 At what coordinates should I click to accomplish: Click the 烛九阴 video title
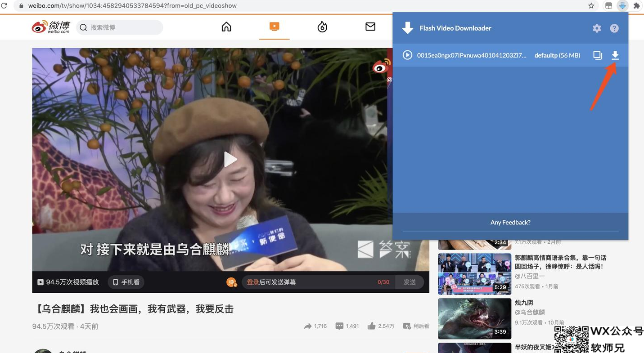pyautogui.click(x=524, y=303)
